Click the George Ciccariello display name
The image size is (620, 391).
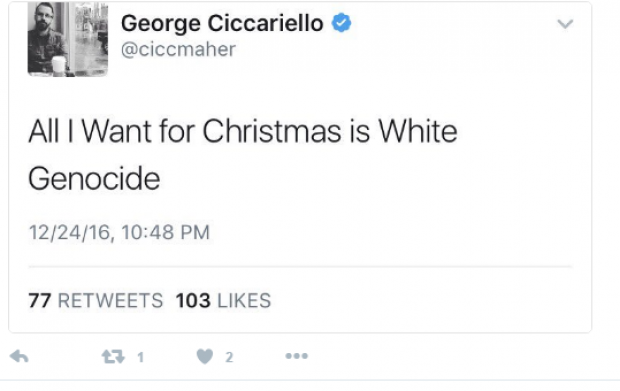222,23
